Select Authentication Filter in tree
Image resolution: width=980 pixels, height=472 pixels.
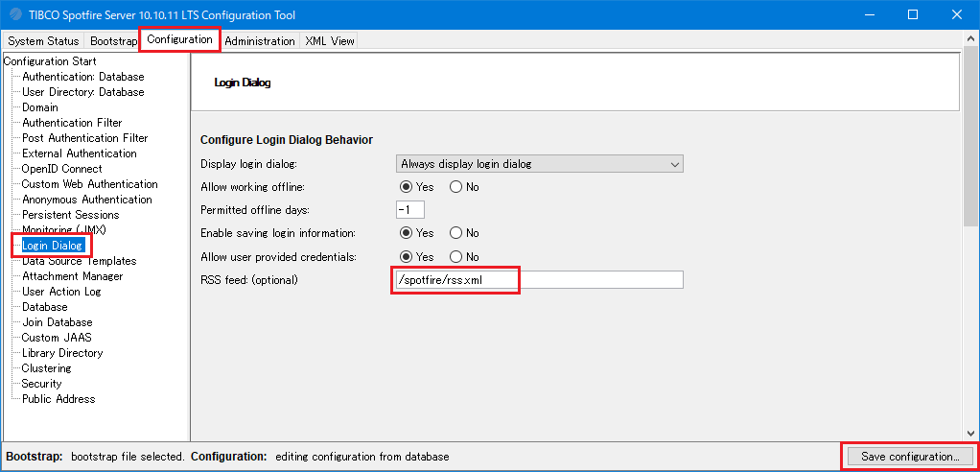72,123
